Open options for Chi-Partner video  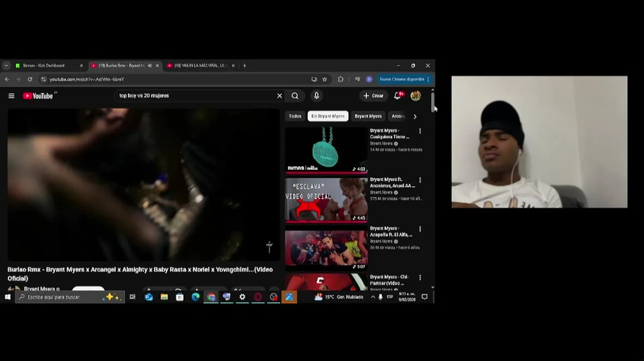420,277
